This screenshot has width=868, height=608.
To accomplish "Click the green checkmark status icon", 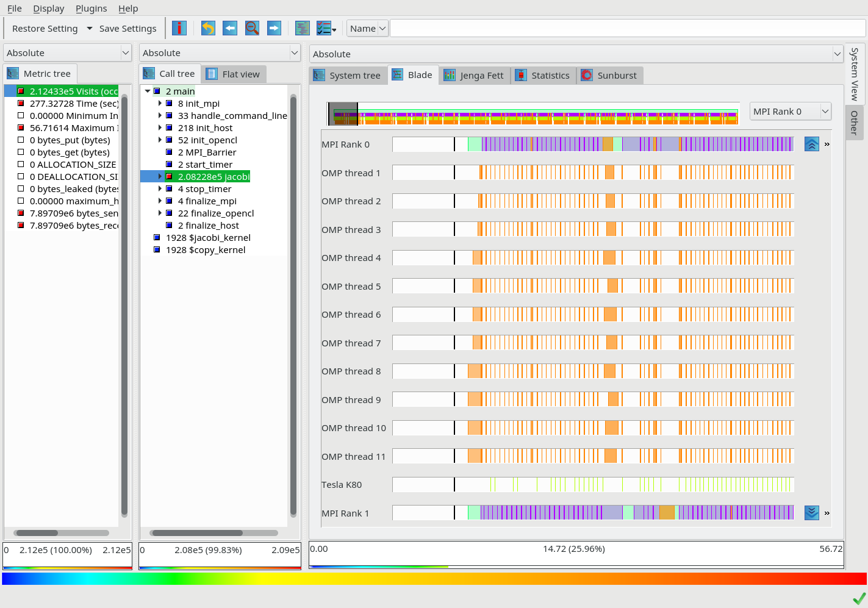I will pos(859,598).
